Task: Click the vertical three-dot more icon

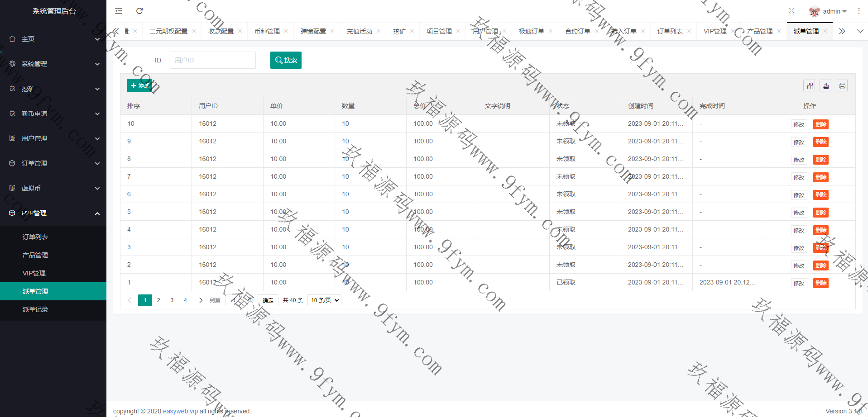Action: pyautogui.click(x=858, y=11)
